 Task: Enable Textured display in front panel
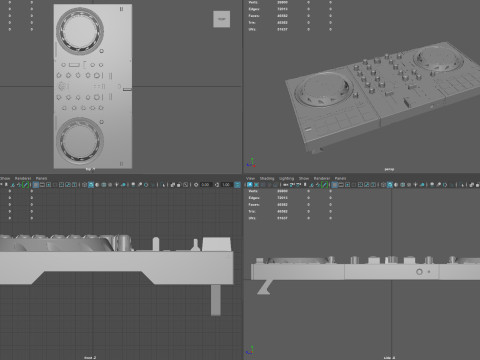tap(110, 185)
